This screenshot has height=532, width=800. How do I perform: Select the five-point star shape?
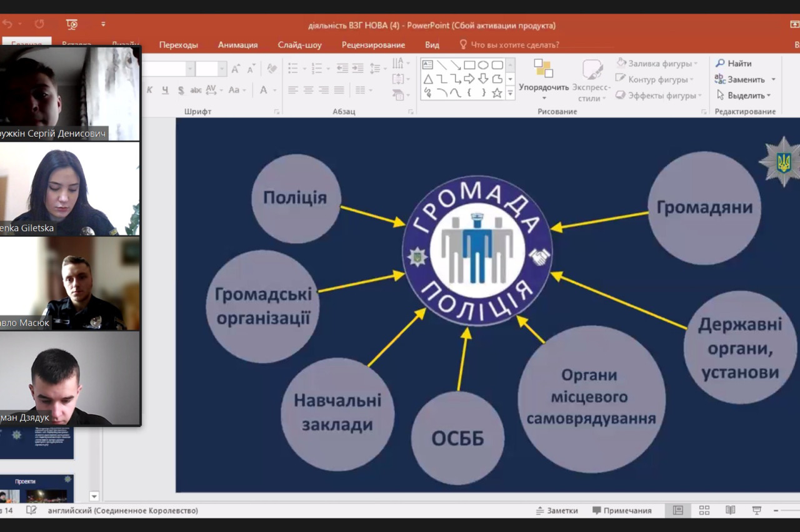(497, 93)
